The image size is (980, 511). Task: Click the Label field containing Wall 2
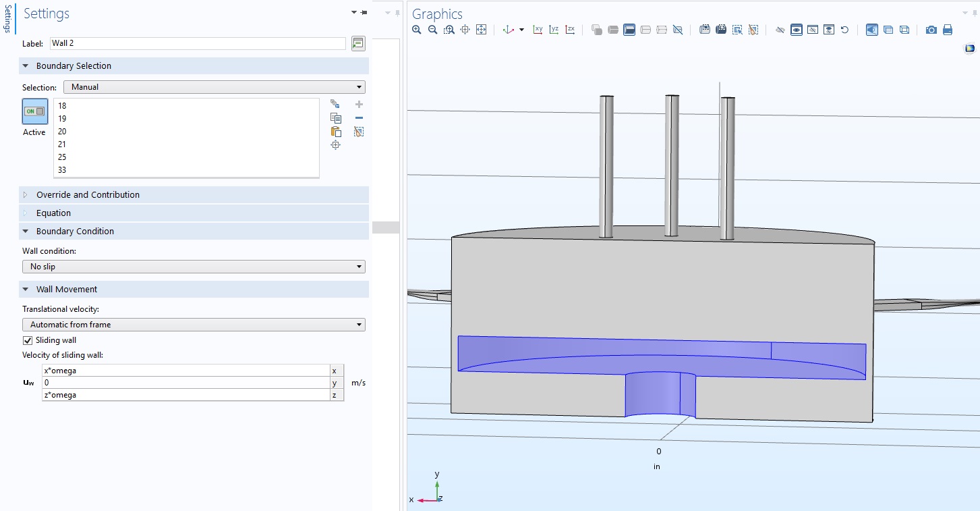(x=197, y=43)
